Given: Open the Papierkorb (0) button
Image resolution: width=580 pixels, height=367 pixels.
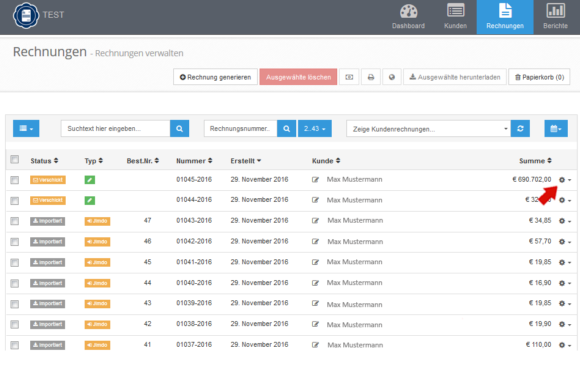Looking at the screenshot, I should pos(539,77).
